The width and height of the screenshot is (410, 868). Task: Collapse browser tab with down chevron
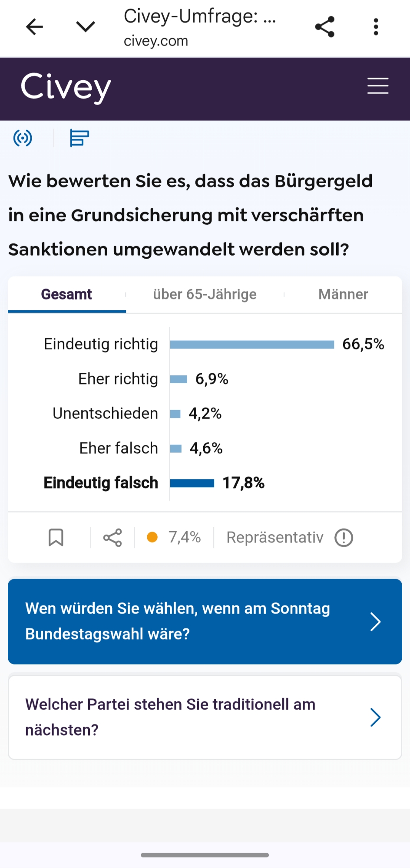point(85,27)
